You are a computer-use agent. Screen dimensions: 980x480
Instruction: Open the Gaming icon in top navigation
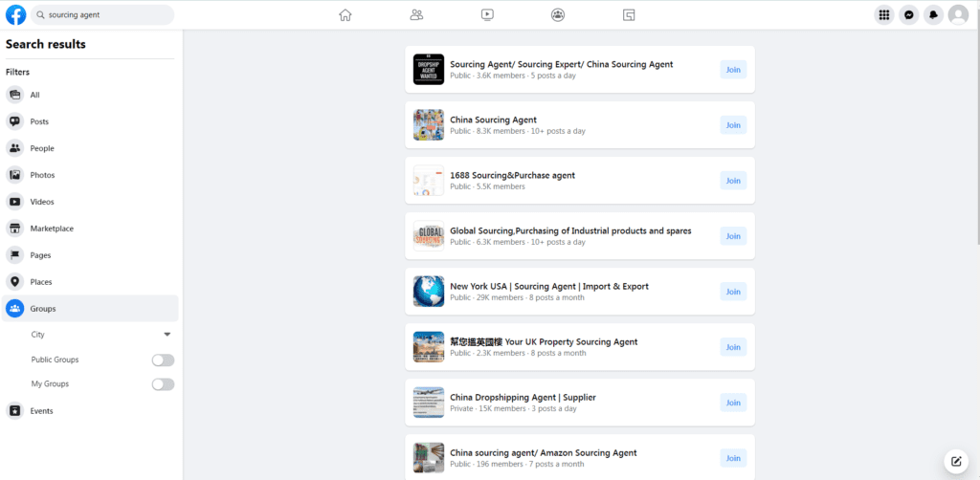tap(629, 15)
